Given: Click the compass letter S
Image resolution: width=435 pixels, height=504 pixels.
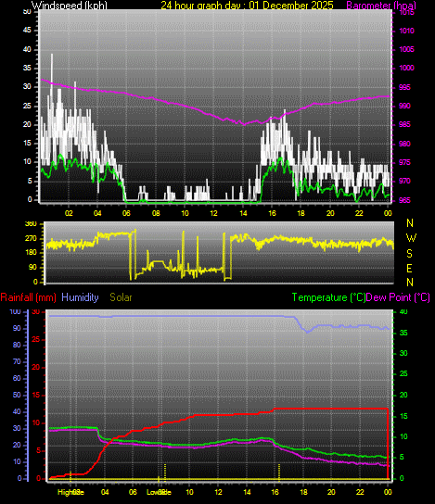Looking at the screenshot, I should (x=410, y=254).
